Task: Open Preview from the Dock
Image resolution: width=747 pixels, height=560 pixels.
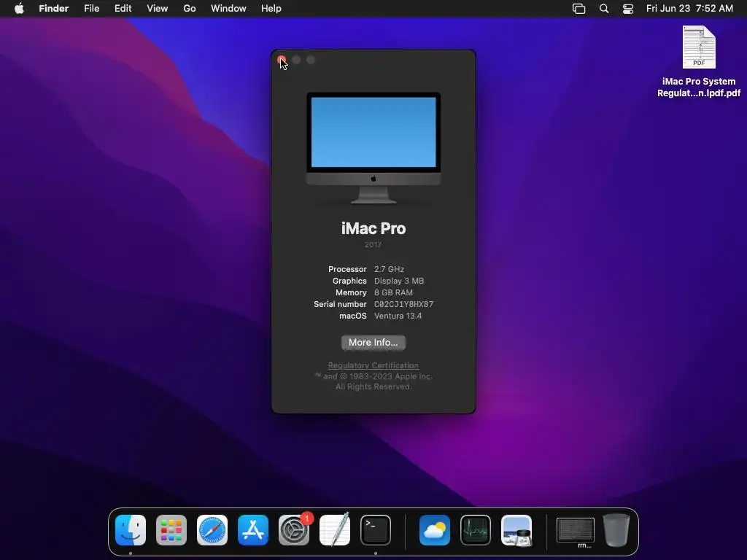Action: pyautogui.click(x=516, y=530)
